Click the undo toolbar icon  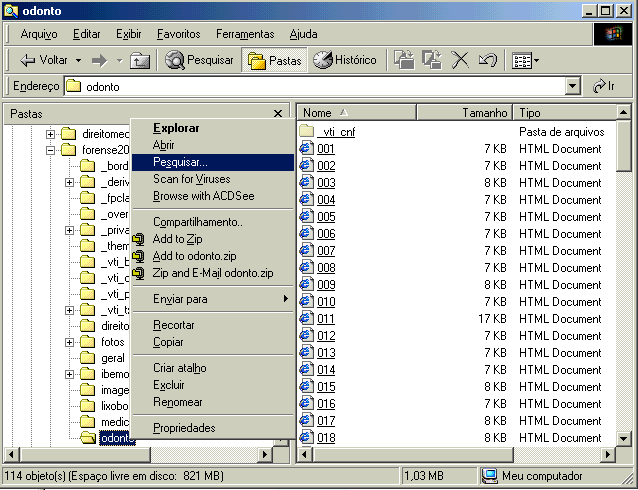488,60
